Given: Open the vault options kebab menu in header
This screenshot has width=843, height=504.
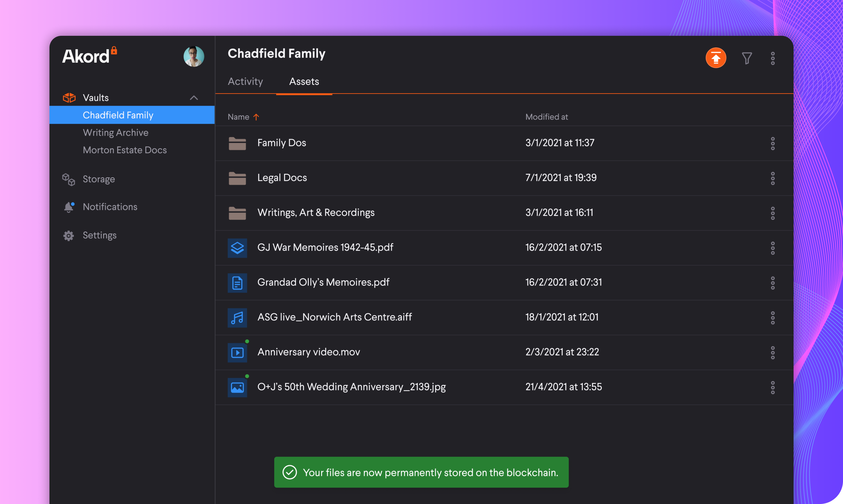Looking at the screenshot, I should tap(772, 58).
